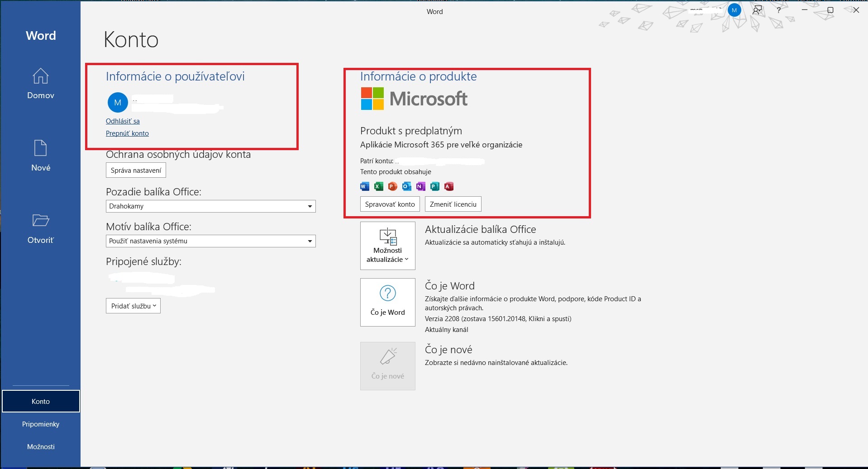The image size is (868, 469).
Task: Click the Spravovať konto button
Action: (x=390, y=204)
